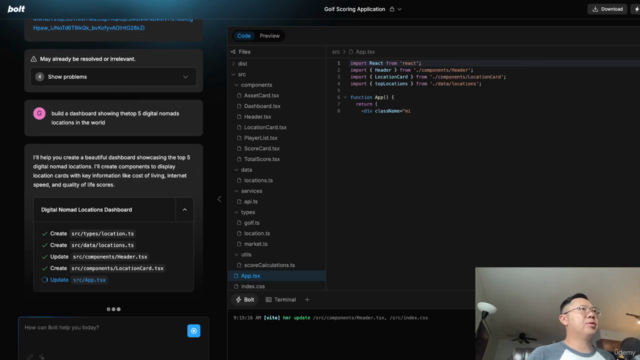This screenshot has width=640, height=360.
Task: Collapse the chat panel with left arrow
Action: 219,199
